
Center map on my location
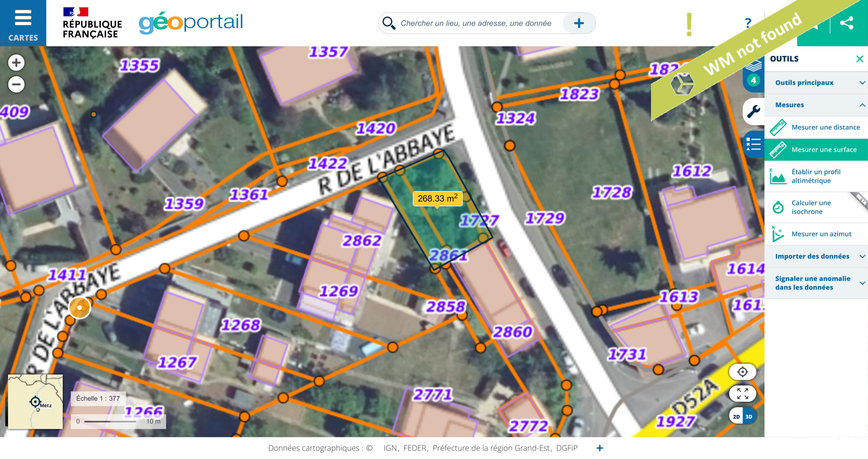click(x=743, y=372)
